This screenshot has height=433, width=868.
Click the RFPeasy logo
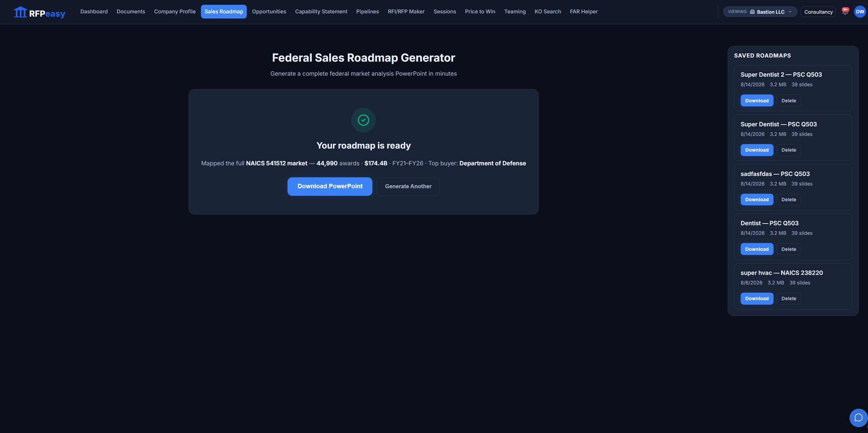click(x=39, y=12)
